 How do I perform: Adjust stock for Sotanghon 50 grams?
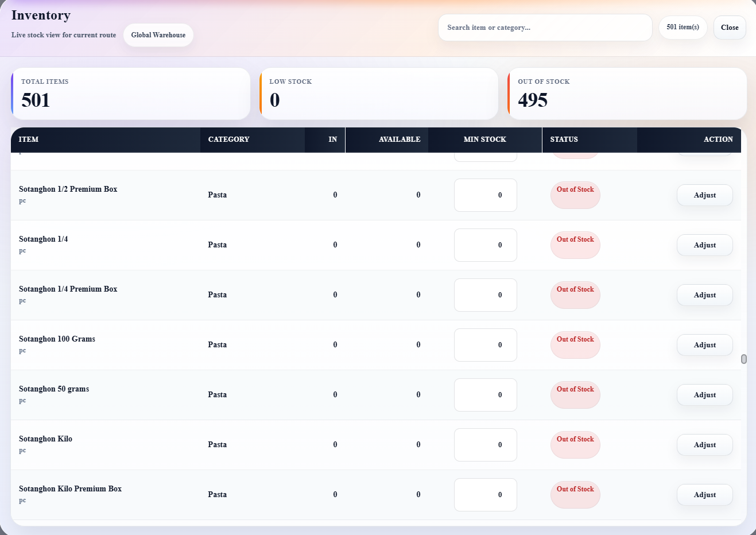click(705, 395)
